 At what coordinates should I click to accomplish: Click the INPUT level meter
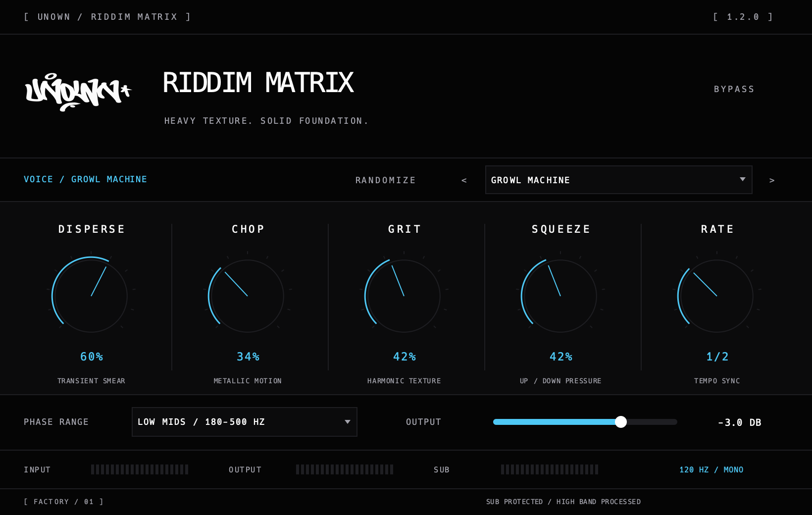tap(140, 469)
